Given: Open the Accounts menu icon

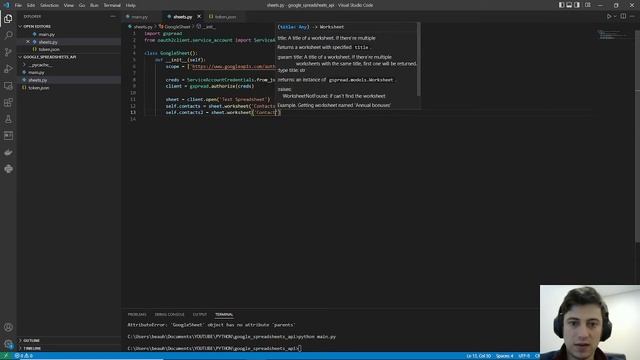Looking at the screenshot, I should [x=8, y=327].
